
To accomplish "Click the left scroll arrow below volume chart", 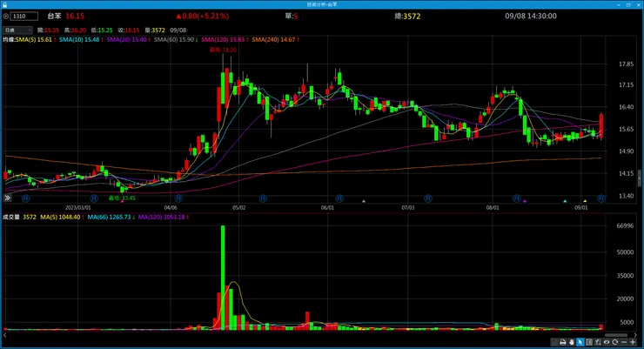I will (x=5, y=335).
